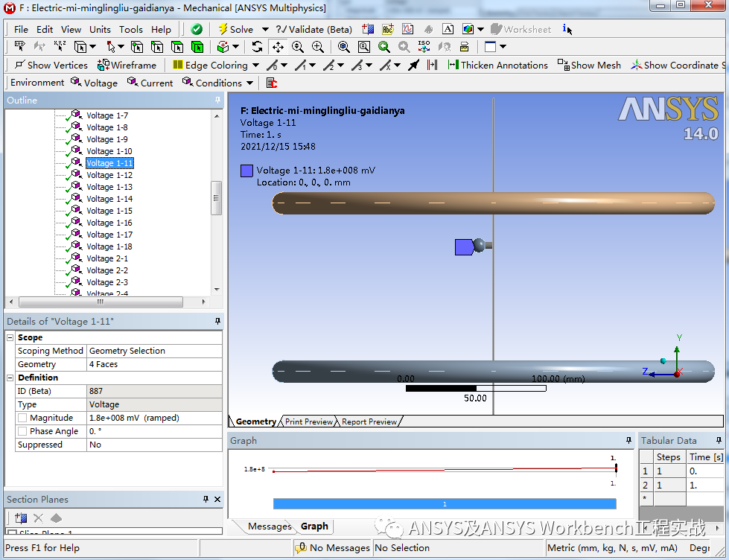Open New Section Plane tool in top toolbar

368,29
